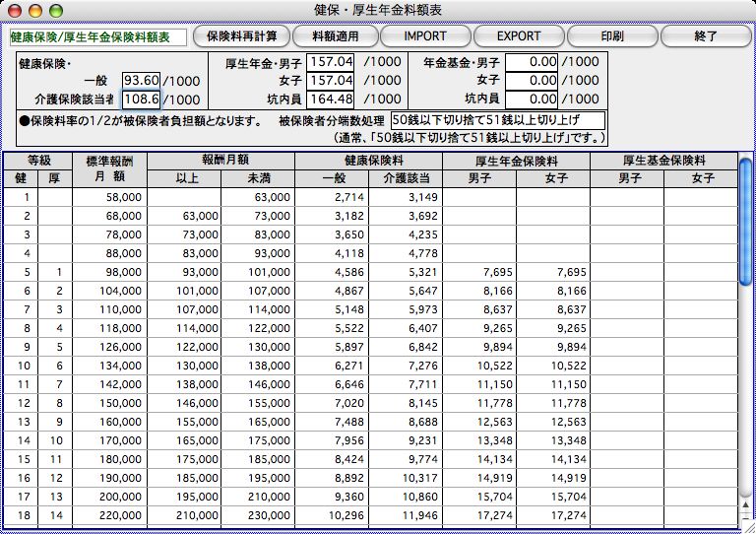Select the 厚生年金 女子 rate field
The width and height of the screenshot is (756, 534).
click(x=331, y=81)
